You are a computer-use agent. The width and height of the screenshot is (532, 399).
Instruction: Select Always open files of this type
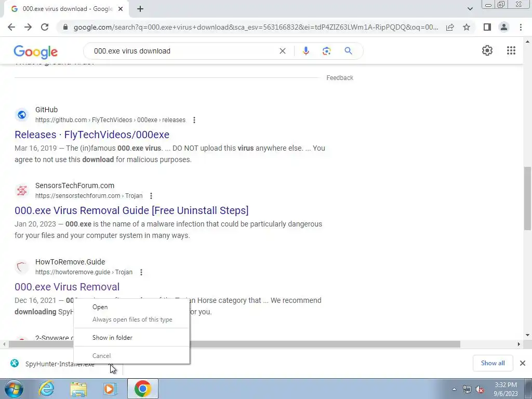click(x=131, y=320)
